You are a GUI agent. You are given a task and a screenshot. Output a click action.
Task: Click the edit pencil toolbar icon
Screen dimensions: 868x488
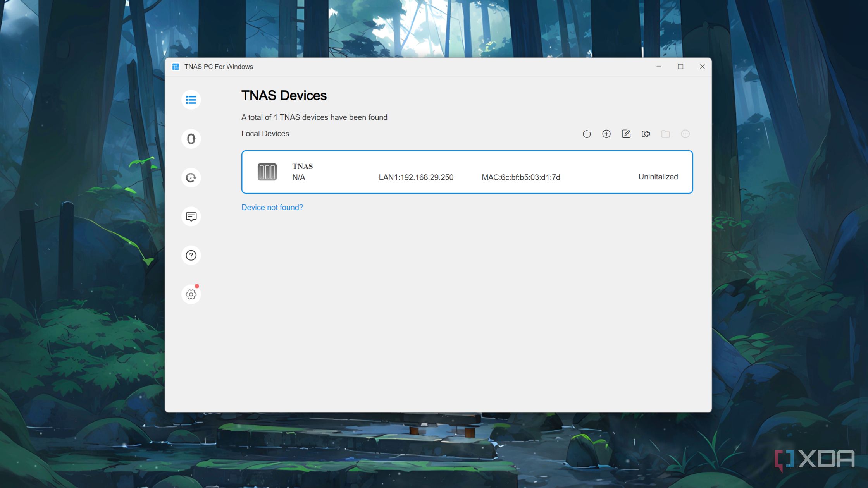pyautogui.click(x=626, y=134)
